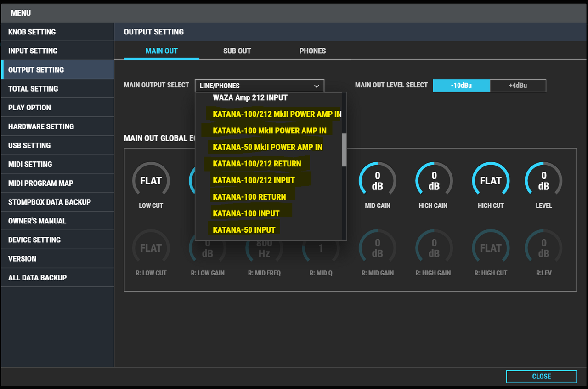This screenshot has width=588, height=389.
Task: Open PLAY OPTION in the sidebar
Action: (57, 107)
